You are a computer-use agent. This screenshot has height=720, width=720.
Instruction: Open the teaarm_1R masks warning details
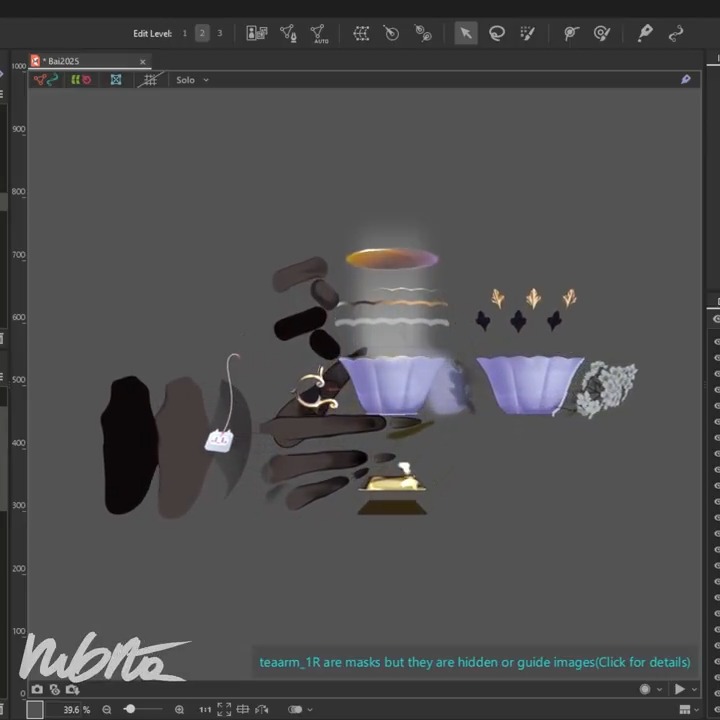475,662
